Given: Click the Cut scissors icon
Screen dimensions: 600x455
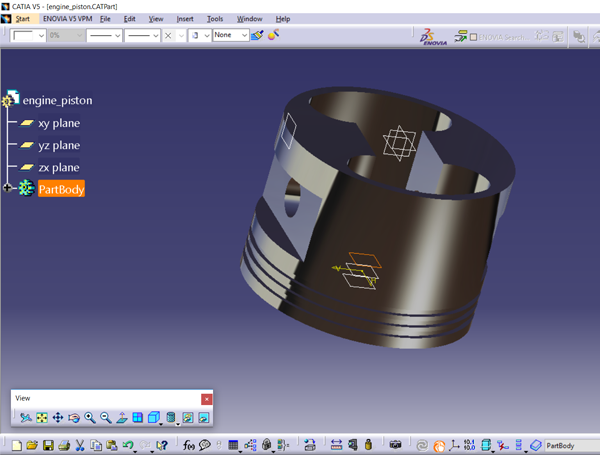Looking at the screenshot, I should coord(79,445).
